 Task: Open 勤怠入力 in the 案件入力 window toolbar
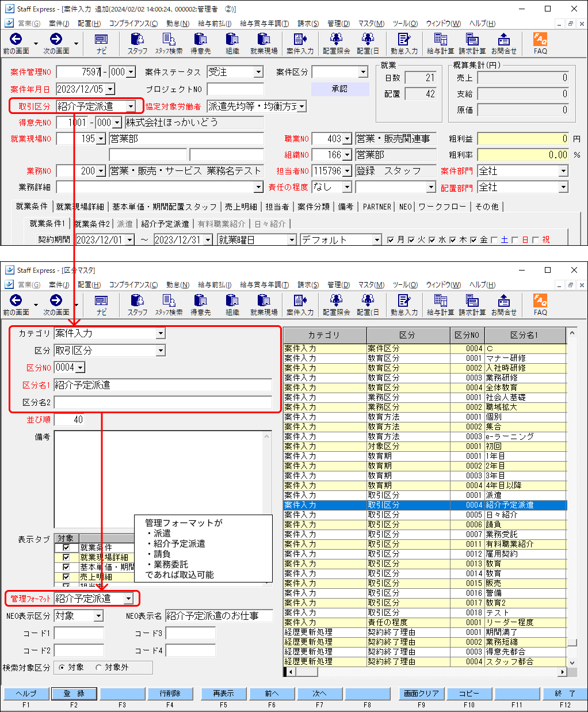coord(404,43)
